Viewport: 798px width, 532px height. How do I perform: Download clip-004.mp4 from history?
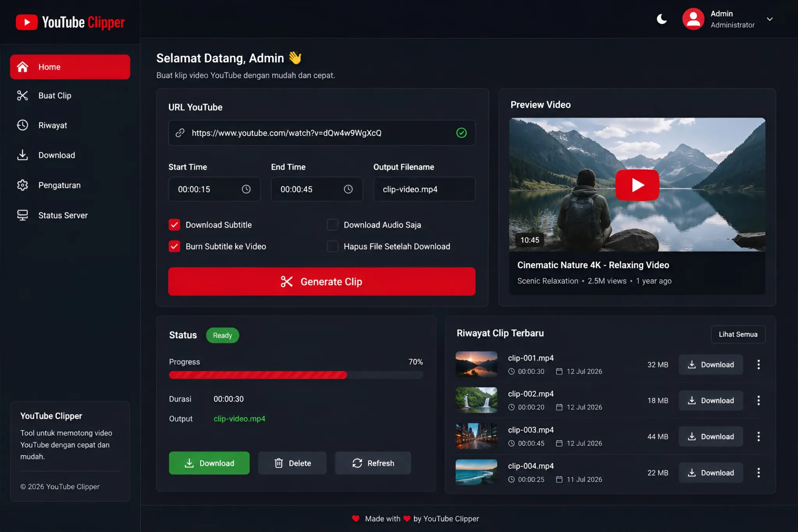[x=711, y=473]
